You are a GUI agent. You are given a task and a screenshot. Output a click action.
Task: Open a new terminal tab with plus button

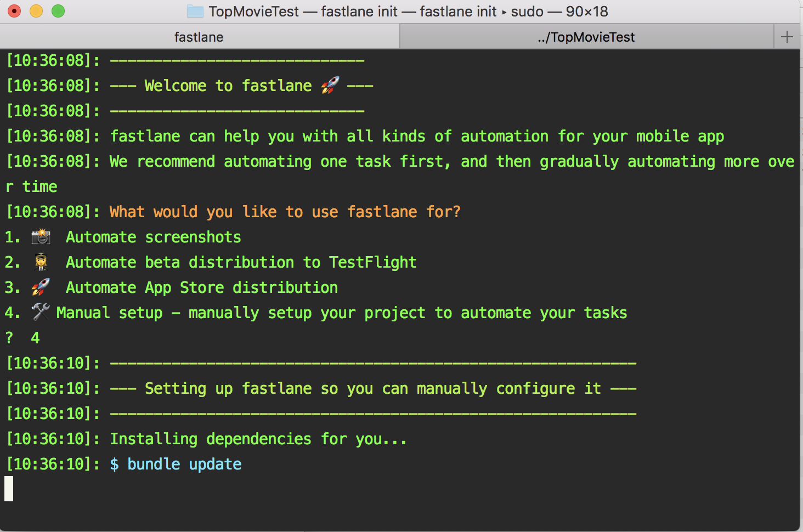pyautogui.click(x=787, y=37)
